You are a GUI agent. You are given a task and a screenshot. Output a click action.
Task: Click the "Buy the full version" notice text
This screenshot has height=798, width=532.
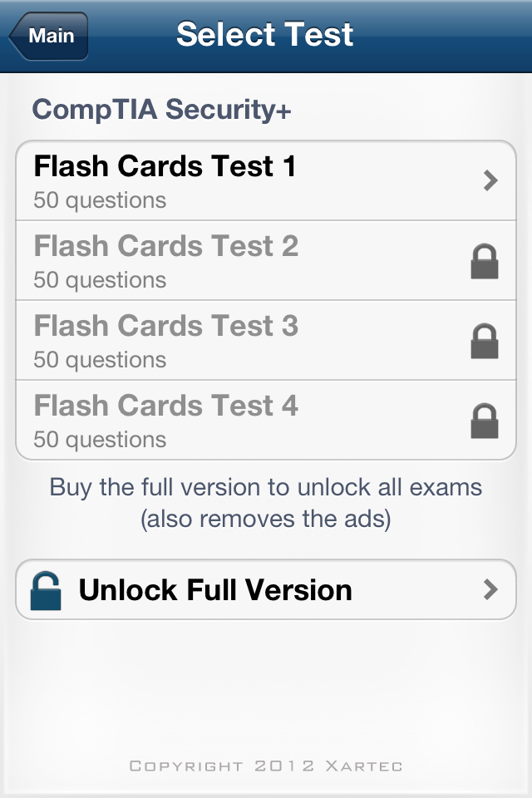tap(266, 503)
